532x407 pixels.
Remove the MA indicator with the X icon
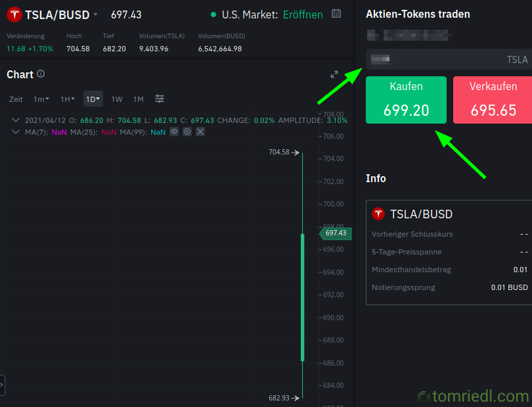coord(199,132)
